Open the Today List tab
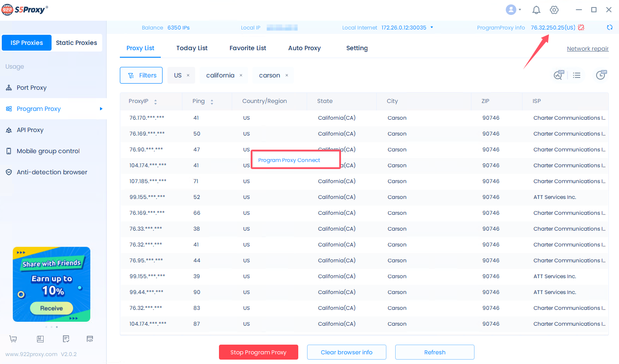Screen dimensions: 619x364 192,48
